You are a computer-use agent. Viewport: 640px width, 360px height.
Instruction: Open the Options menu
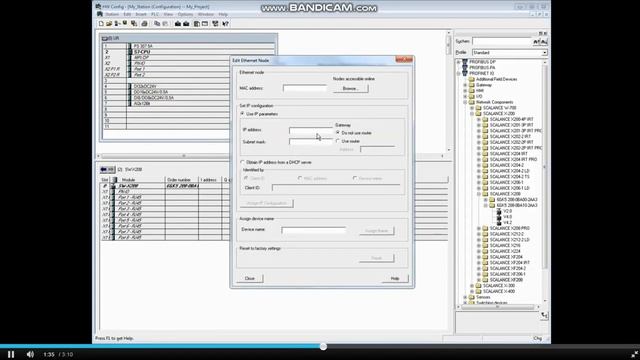point(185,14)
